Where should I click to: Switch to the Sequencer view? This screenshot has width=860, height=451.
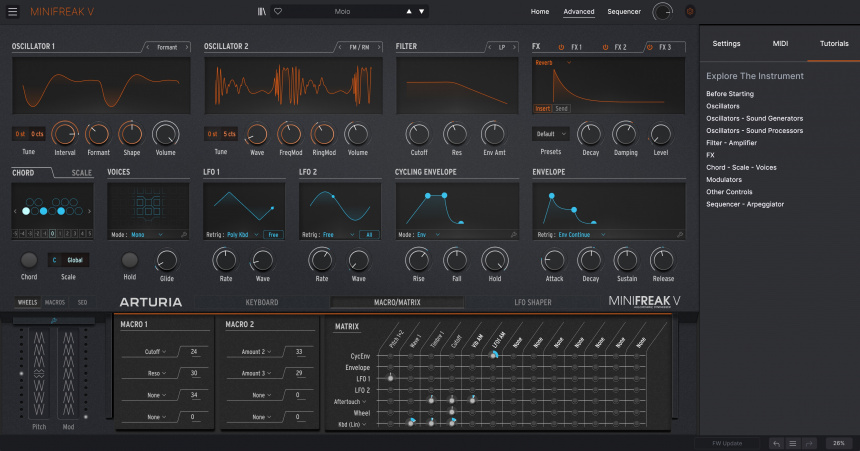pyautogui.click(x=624, y=11)
